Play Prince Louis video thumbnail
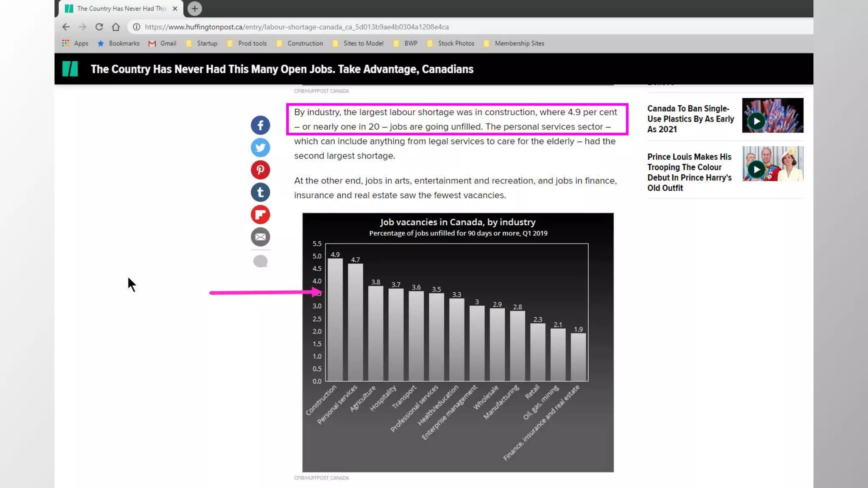Screen dimensions: 868x488 [x=757, y=169]
